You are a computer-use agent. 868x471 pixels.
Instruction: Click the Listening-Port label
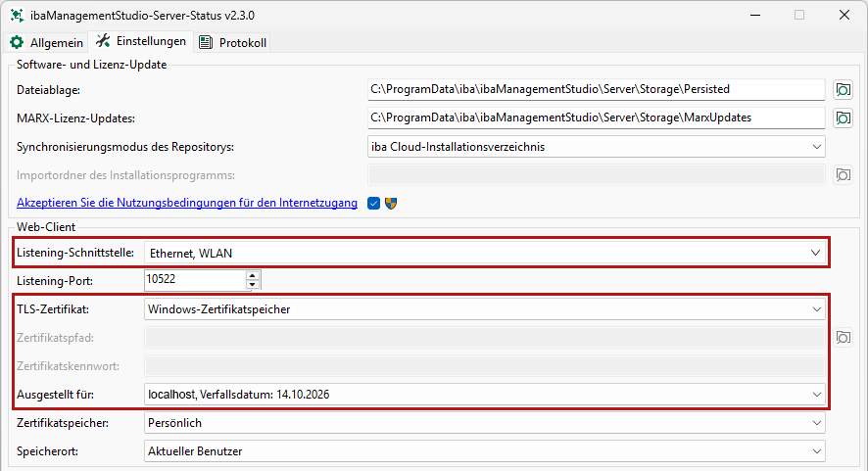(55, 281)
